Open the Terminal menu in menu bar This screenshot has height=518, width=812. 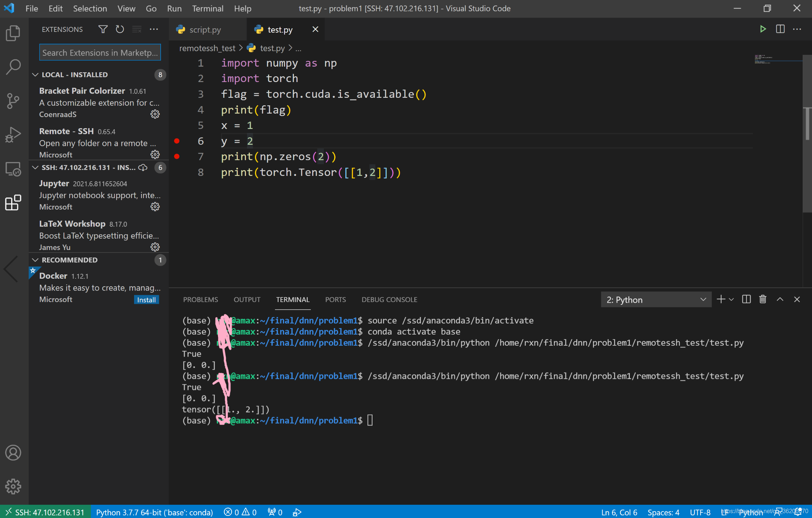pyautogui.click(x=208, y=9)
